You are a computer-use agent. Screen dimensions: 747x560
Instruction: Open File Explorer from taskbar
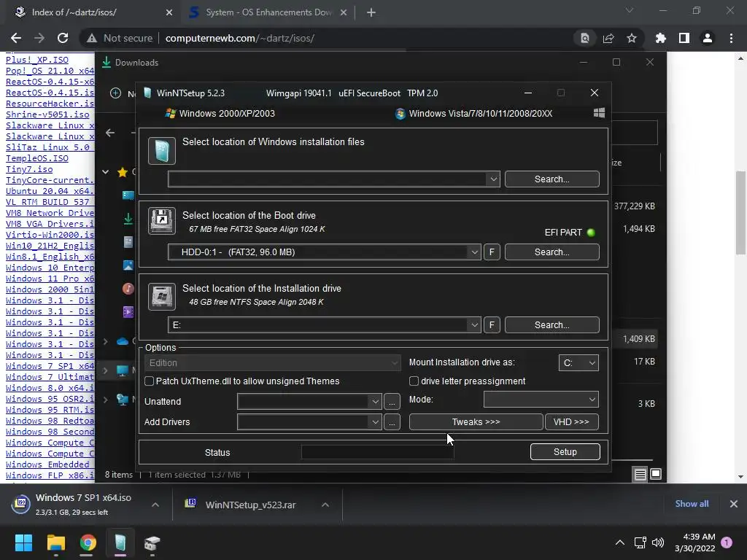tap(55, 542)
